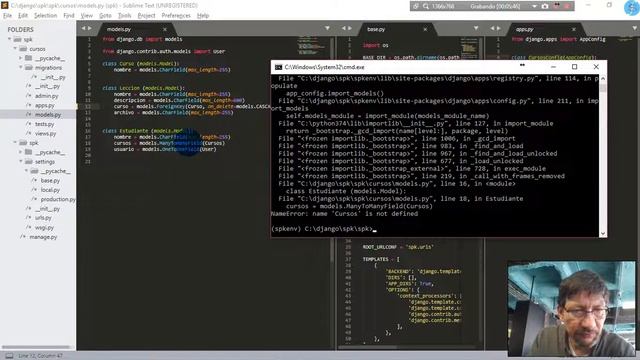Image resolution: width=640 pixels, height=360 pixels.
Task: Collapse the settings folder
Action: [x=21, y=162]
